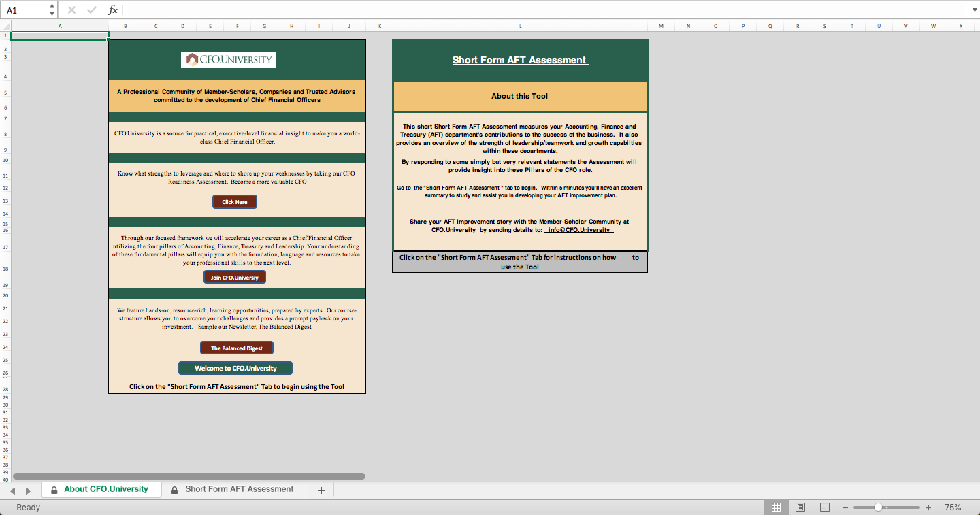This screenshot has height=515, width=980.
Task: Click the horizontal scrollbar
Action: pos(189,476)
